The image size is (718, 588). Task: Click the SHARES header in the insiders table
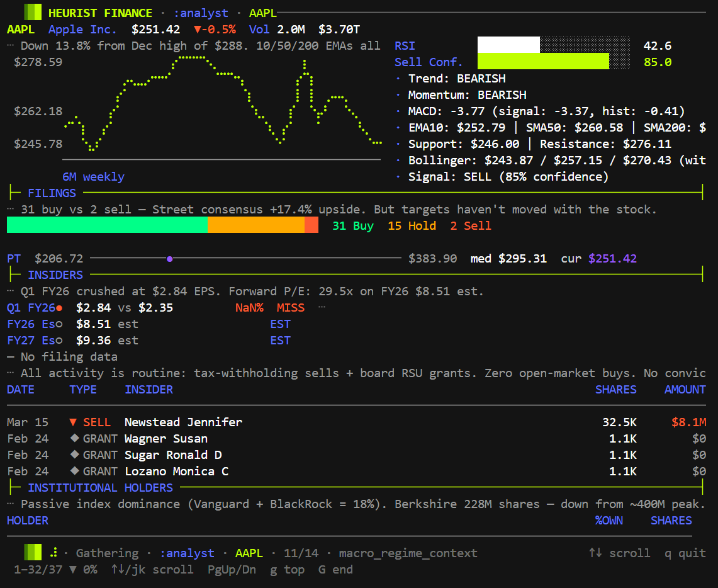click(x=616, y=390)
